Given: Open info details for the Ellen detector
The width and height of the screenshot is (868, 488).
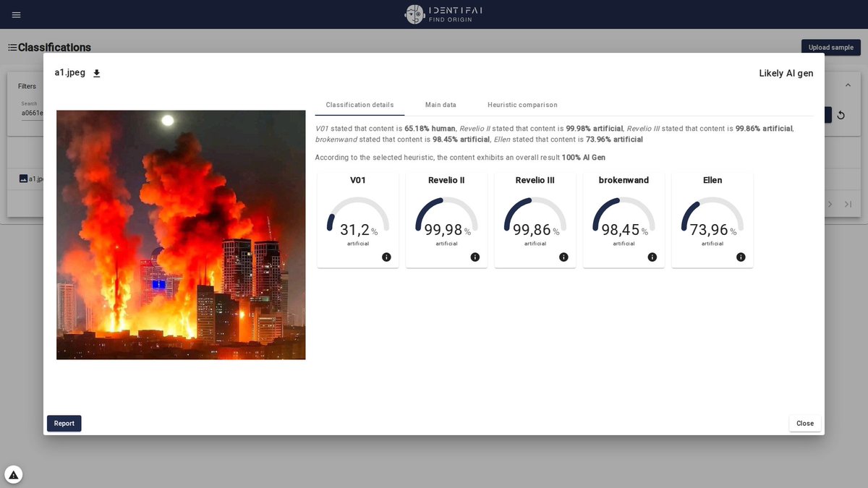Looking at the screenshot, I should point(741,257).
